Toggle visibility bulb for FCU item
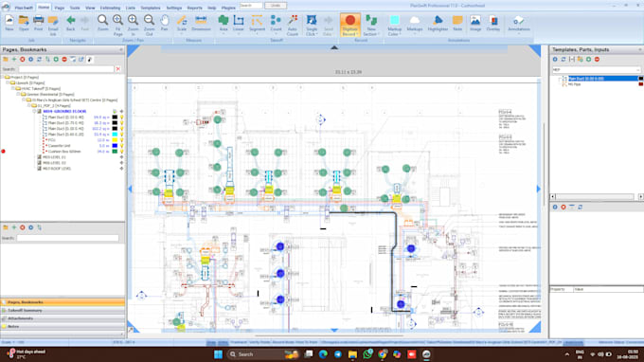This screenshot has width=644, height=362. pos(121,140)
